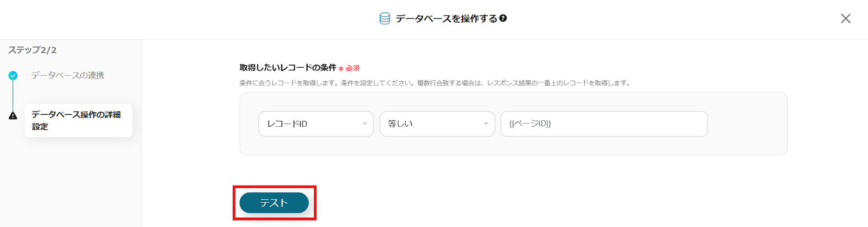Click the 取得したいレコードの条件 label
Screen dimensions: 868x227
pyautogui.click(x=288, y=68)
